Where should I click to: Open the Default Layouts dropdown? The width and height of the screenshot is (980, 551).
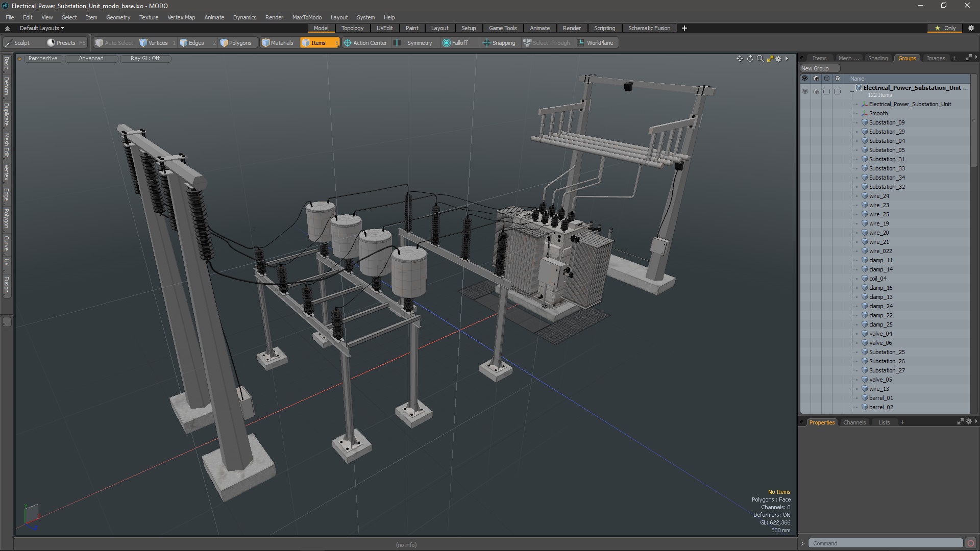point(40,28)
